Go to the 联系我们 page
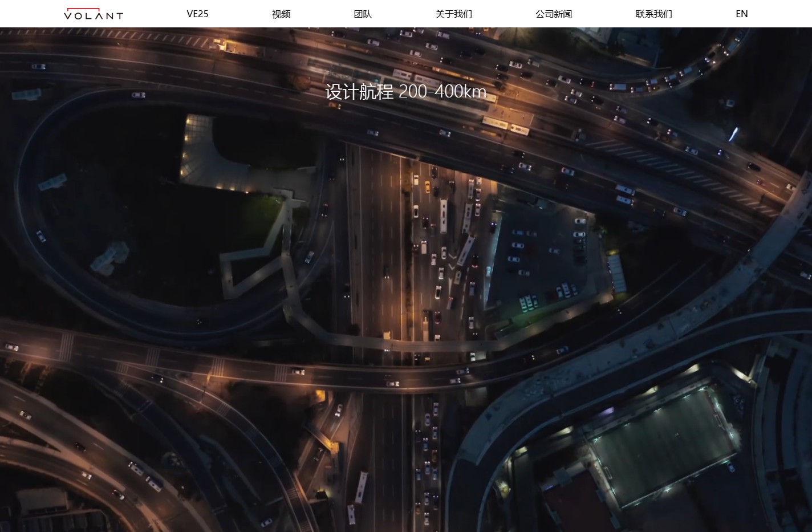The image size is (812, 532). click(x=654, y=14)
